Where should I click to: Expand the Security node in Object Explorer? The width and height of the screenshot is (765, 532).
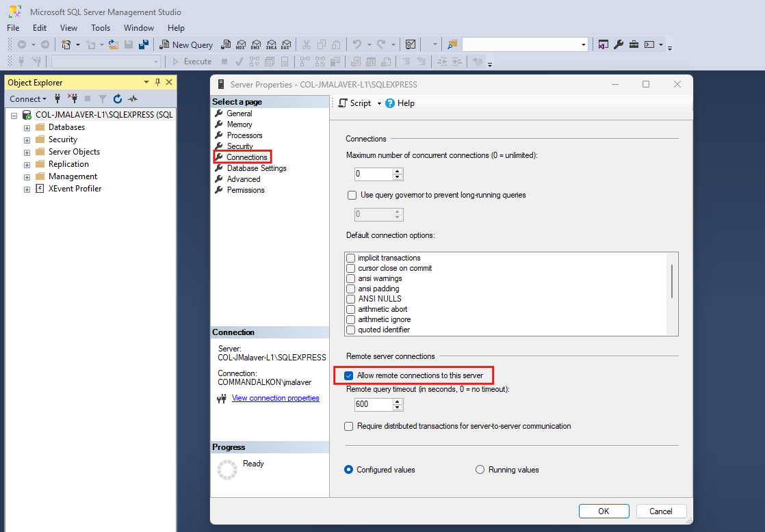point(27,140)
